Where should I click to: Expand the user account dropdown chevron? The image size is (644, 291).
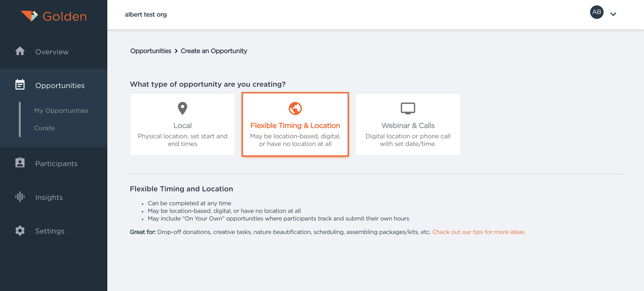click(x=613, y=14)
